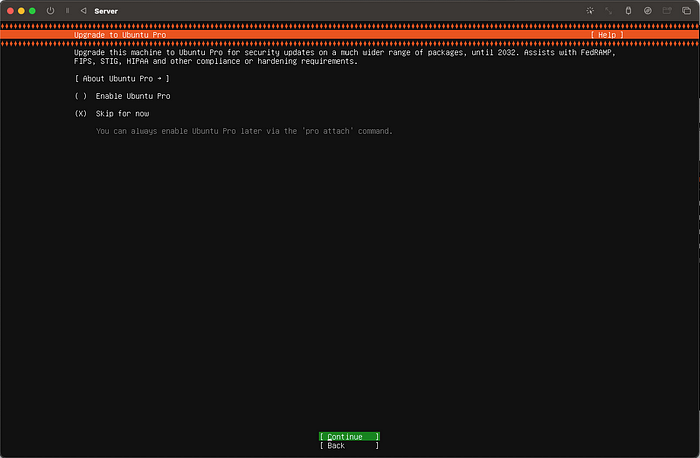Click the green Continue button
The height and width of the screenshot is (458, 700).
(349, 437)
